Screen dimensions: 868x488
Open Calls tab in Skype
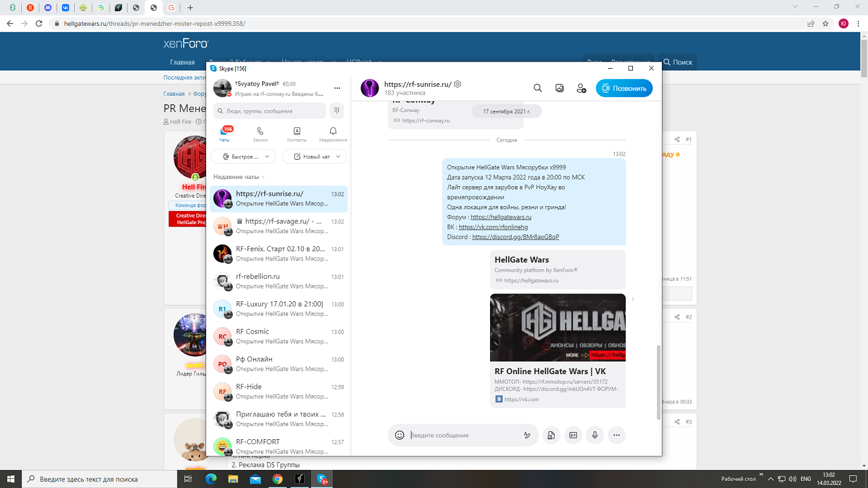pyautogui.click(x=260, y=134)
